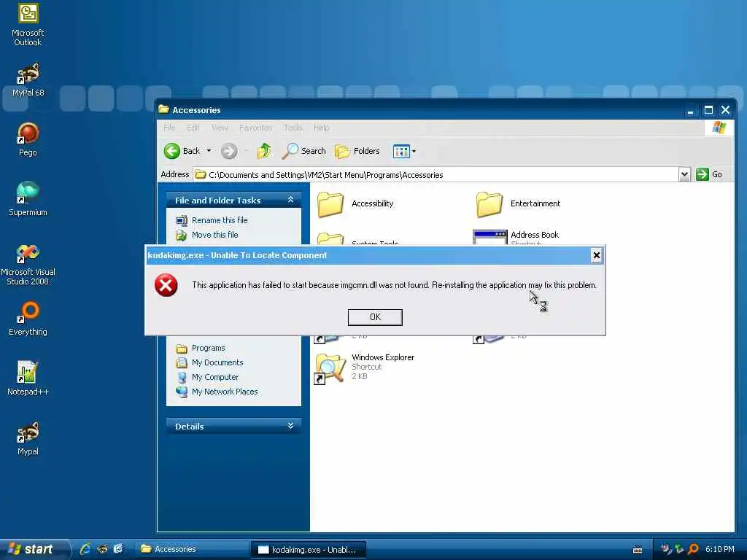Maximize the Accessories window
This screenshot has width=747, height=560.
point(708,111)
